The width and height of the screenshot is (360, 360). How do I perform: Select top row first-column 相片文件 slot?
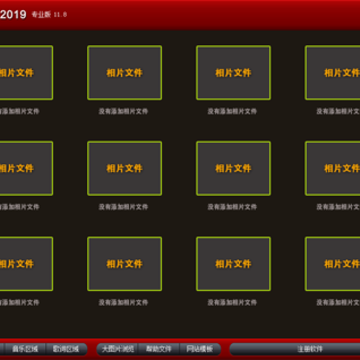(26, 73)
